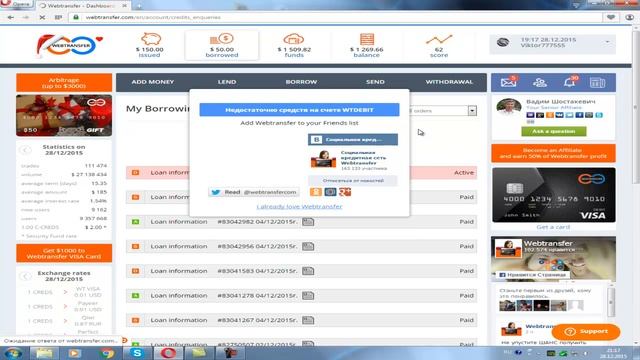Open the Windows Start button
This screenshot has width=640, height=360.
[13, 353]
